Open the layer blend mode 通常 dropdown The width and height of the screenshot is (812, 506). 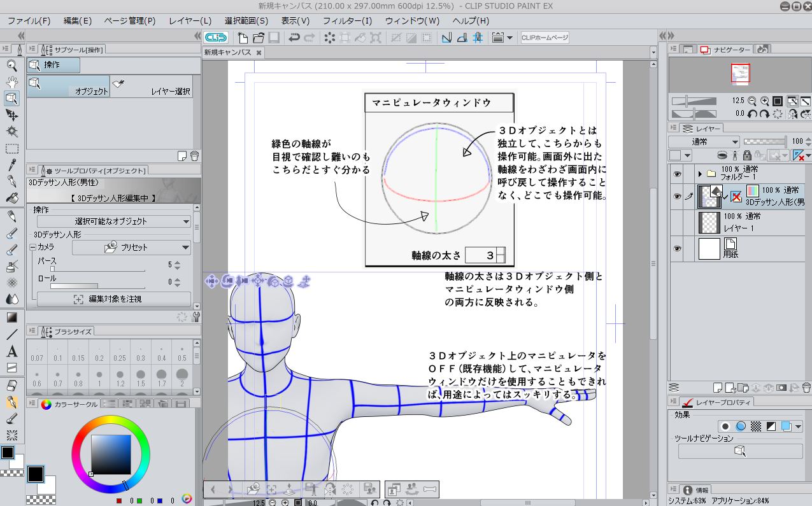click(x=704, y=142)
